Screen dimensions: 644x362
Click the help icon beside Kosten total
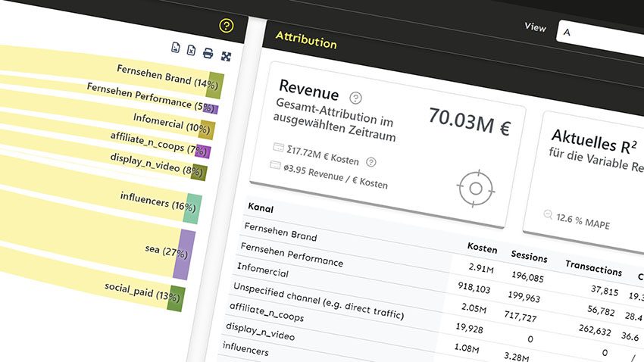tap(370, 161)
